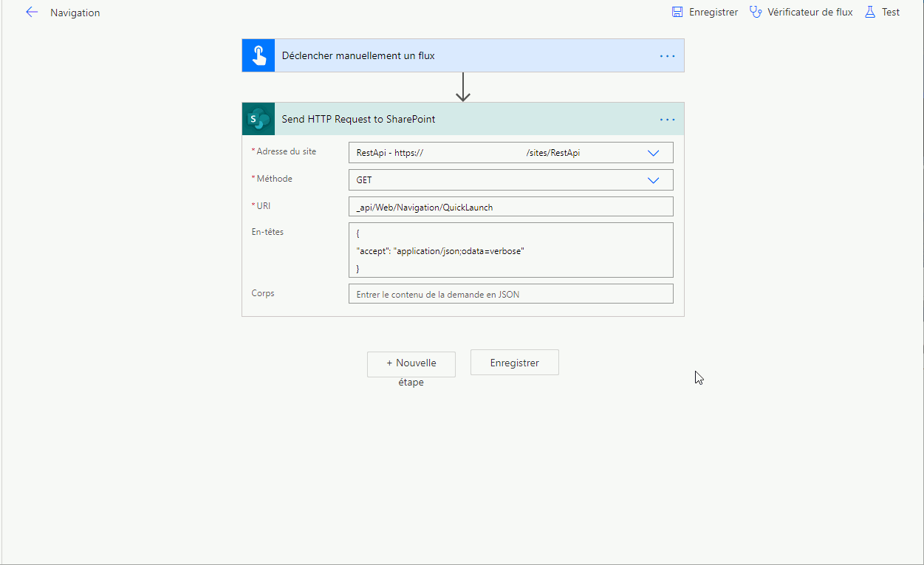Click the SharePoint logo icon on action card
The width and height of the screenshot is (924, 565).
[259, 119]
